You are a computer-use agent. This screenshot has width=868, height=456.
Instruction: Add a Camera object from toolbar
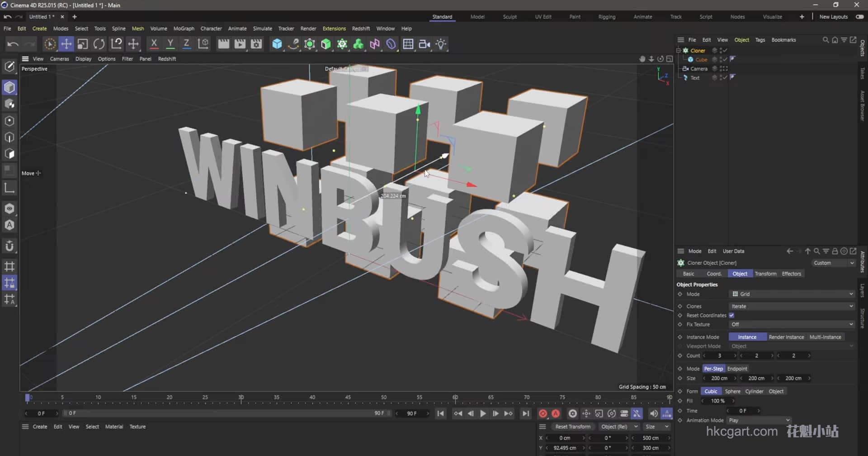424,44
